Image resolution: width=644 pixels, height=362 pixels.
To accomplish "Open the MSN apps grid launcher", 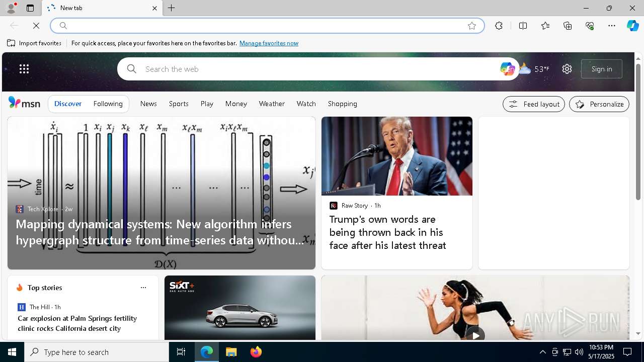I will (24, 69).
